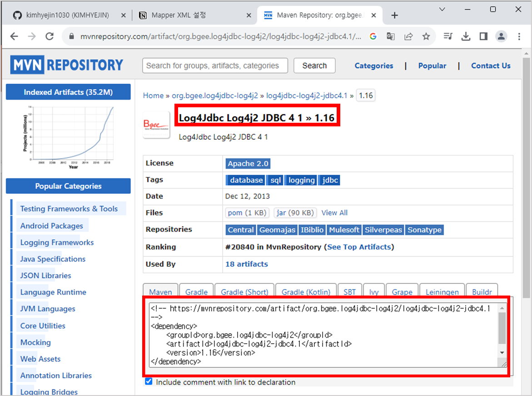The height and width of the screenshot is (396, 532).
Task: Click the logging tag
Action: (301, 180)
